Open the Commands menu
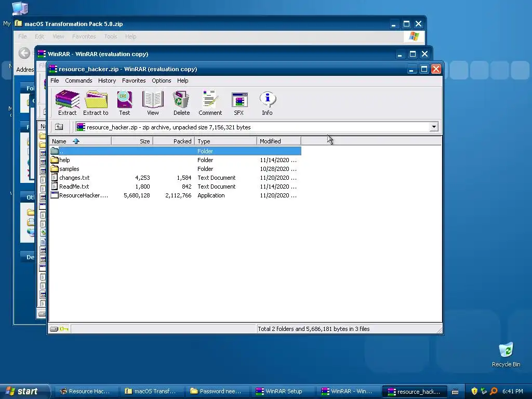532x399 pixels. 78,81
